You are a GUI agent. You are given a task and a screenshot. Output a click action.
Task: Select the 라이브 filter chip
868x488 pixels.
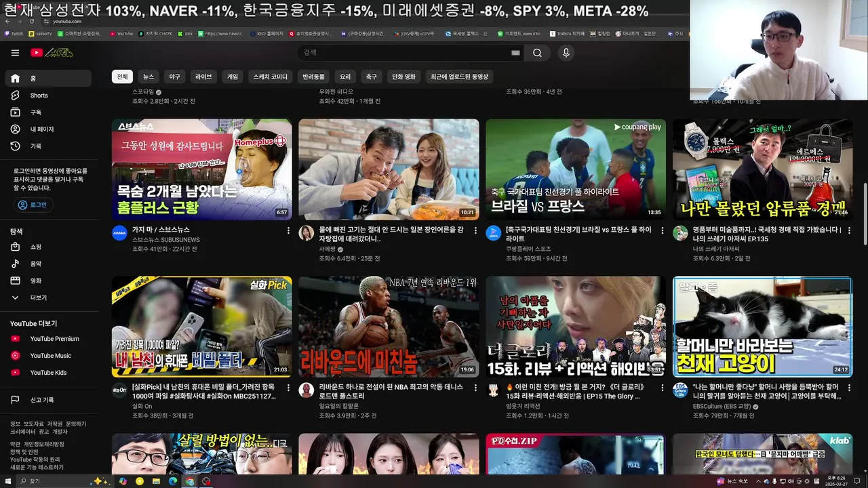[203, 77]
